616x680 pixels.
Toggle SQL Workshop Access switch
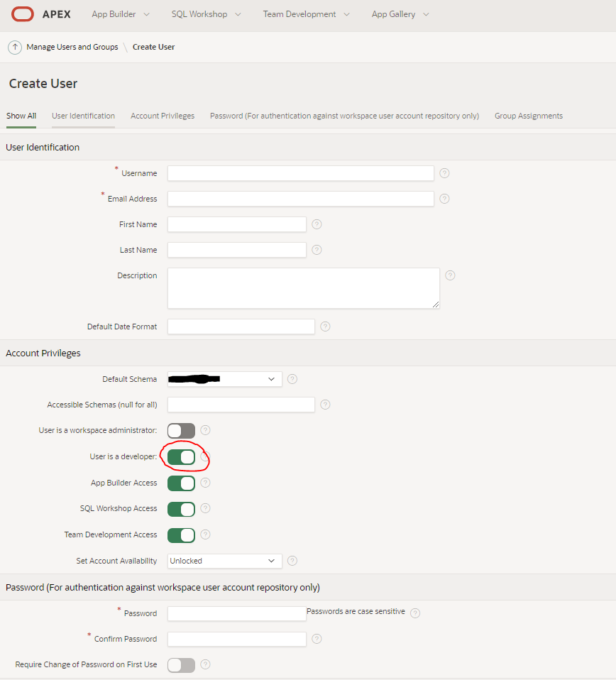point(181,509)
